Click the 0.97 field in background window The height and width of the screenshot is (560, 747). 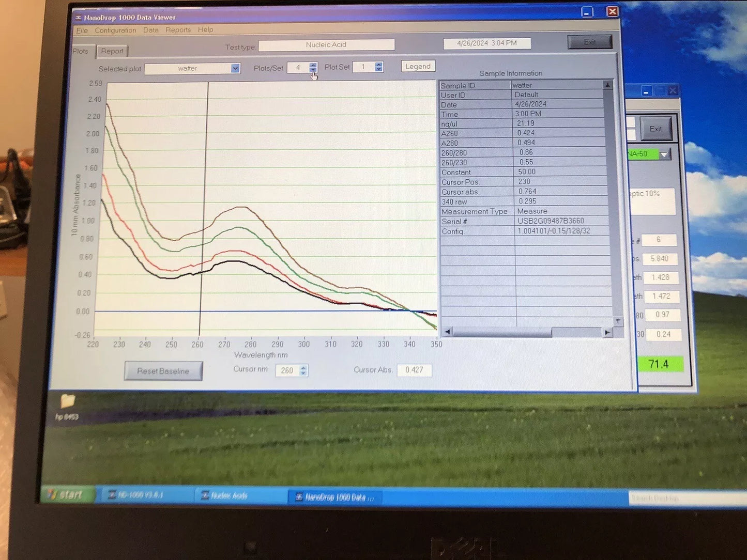(662, 315)
